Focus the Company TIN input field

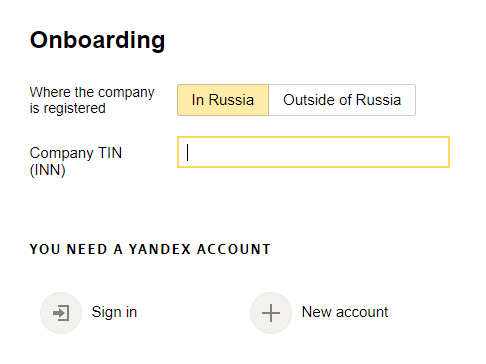(x=313, y=152)
